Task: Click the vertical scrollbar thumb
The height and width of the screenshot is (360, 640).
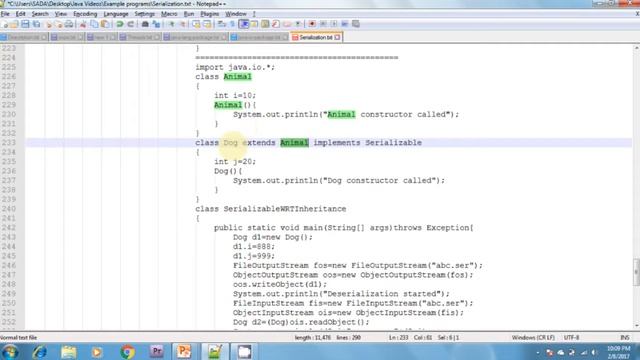Action: click(x=636, y=272)
